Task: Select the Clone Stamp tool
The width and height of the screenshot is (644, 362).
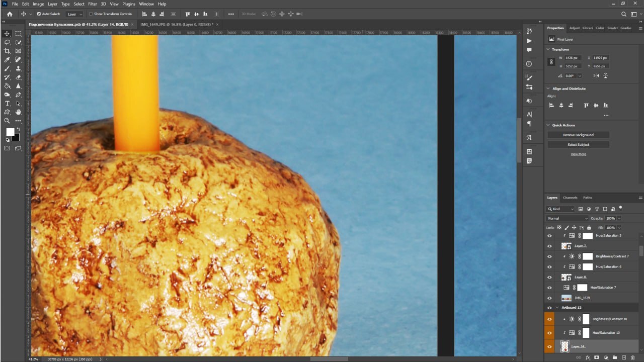Action: (18, 68)
